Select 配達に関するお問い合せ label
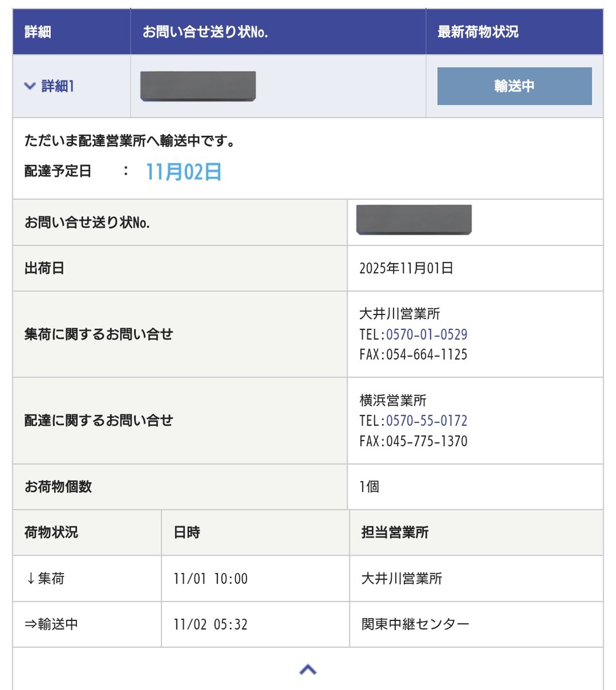Viewport: 616px width, 690px height. point(98,421)
